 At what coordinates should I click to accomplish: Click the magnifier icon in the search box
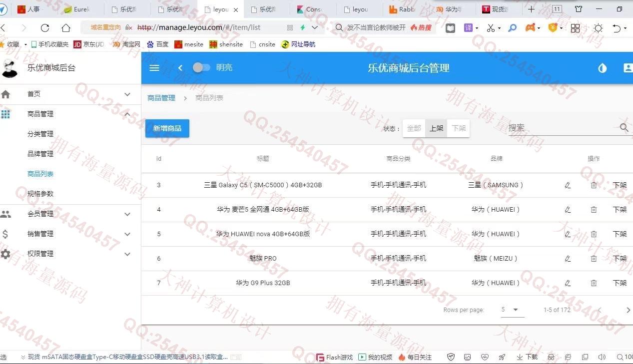tap(624, 128)
